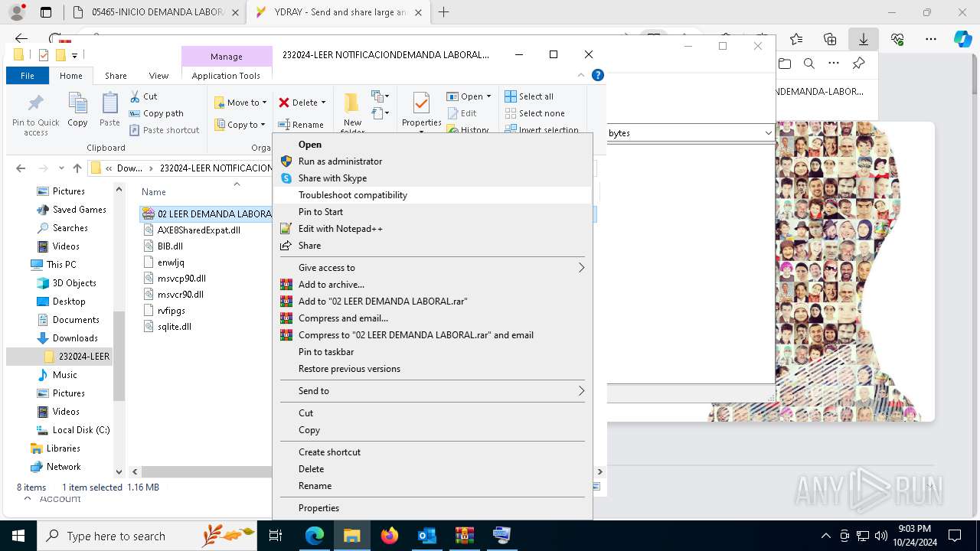Click the taskbar volume icon

[880, 536]
